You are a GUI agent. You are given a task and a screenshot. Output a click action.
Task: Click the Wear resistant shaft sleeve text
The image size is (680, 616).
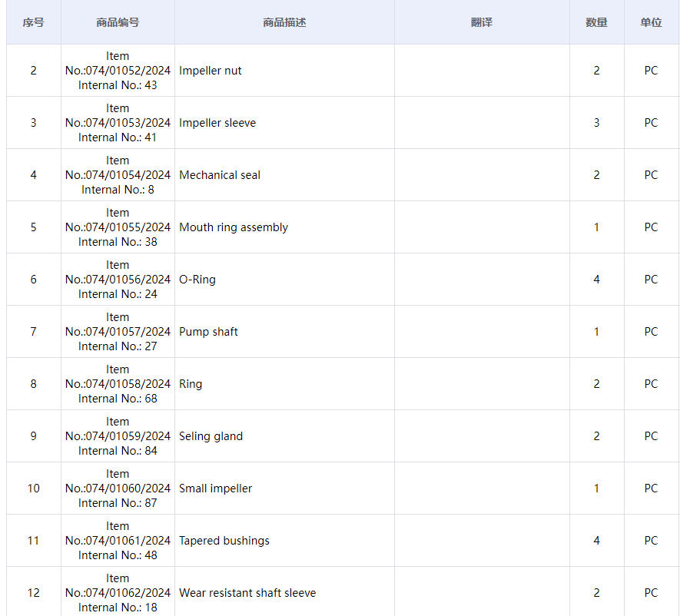[247, 593]
